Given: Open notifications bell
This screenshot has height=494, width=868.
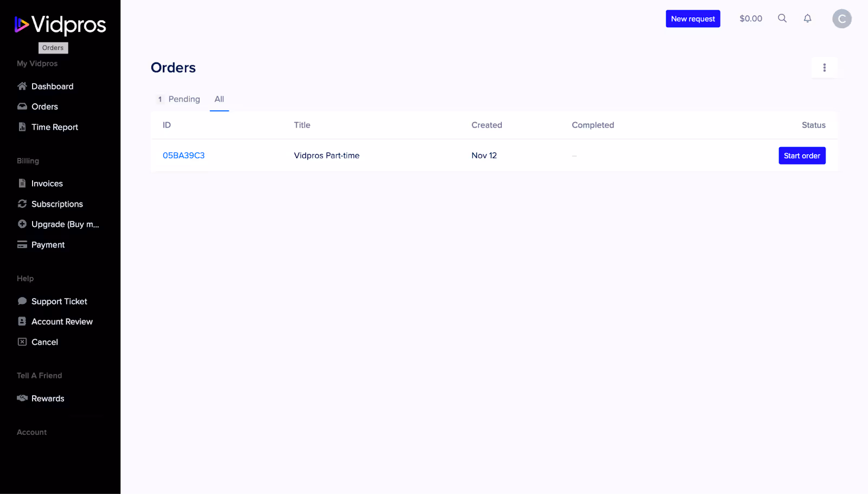Looking at the screenshot, I should (808, 18).
